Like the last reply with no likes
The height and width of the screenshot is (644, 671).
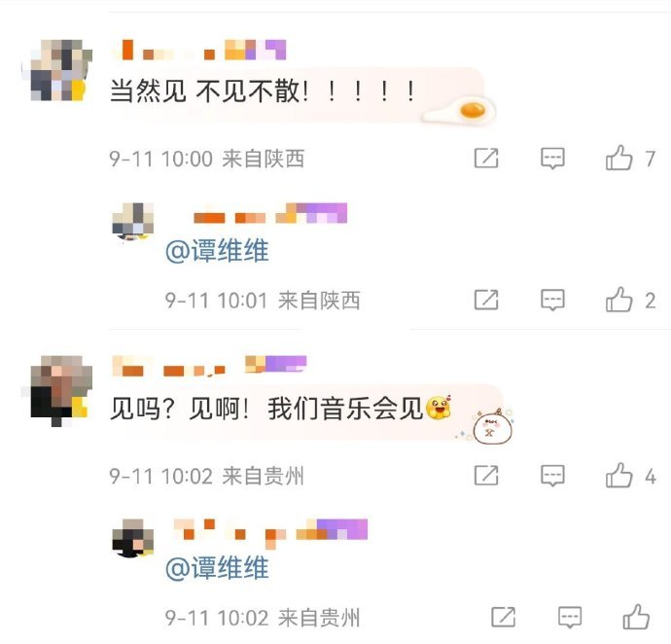636,617
